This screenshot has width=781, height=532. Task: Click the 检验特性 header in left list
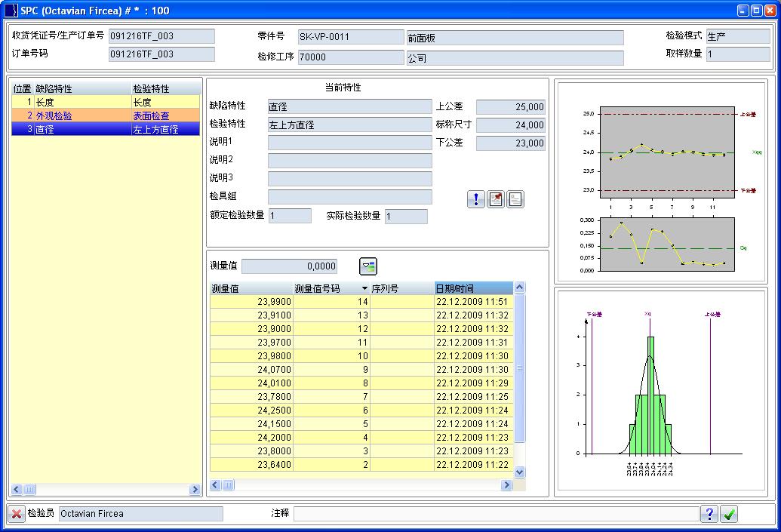(165, 88)
